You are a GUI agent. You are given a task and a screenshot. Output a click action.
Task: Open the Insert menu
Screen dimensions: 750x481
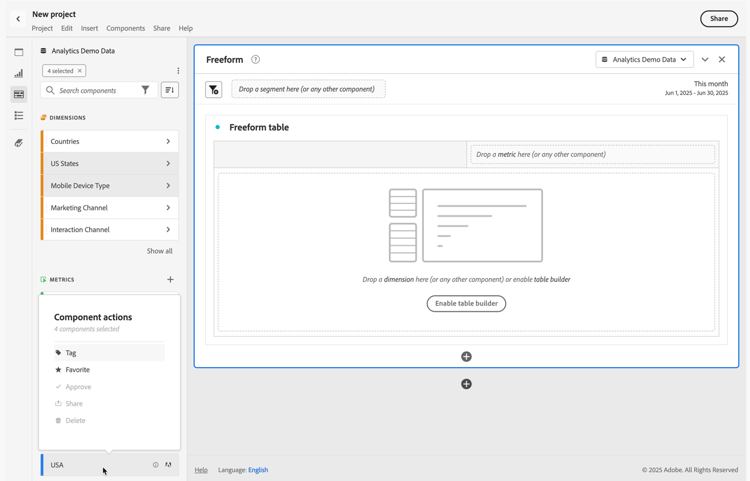(x=89, y=28)
